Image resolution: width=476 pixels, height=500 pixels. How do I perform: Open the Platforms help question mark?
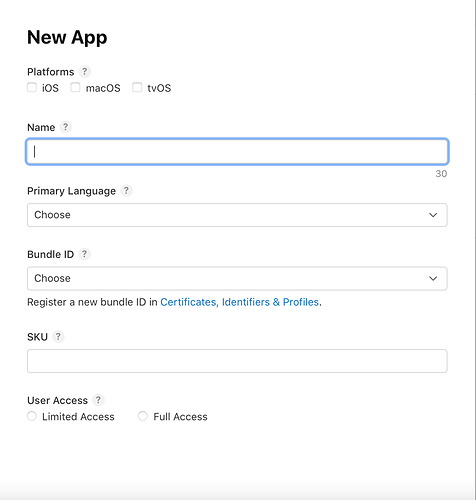[x=84, y=71]
